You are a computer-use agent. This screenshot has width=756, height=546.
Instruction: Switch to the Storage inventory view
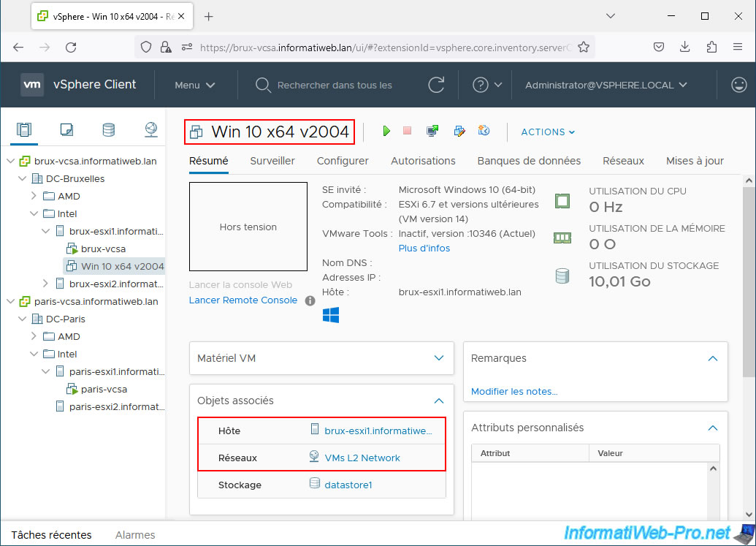coord(109,129)
